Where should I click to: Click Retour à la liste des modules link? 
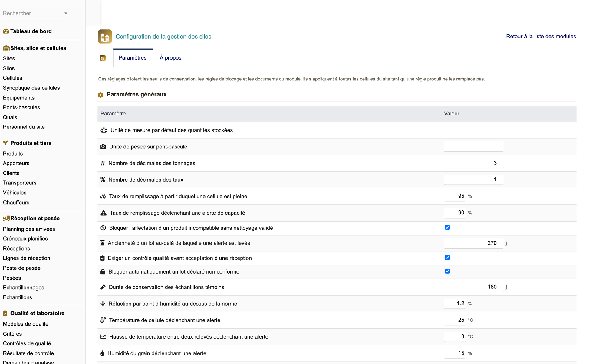pyautogui.click(x=541, y=36)
